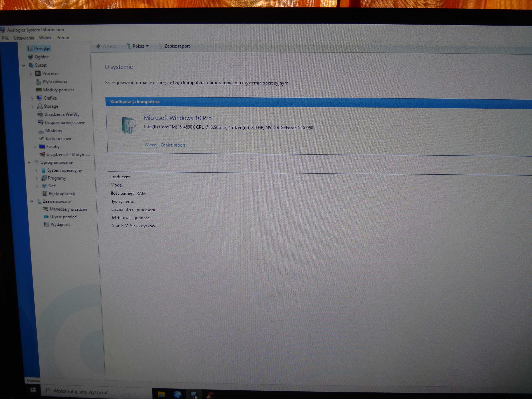Click Urządzenia wejściowe mouse icon
This screenshot has height=399, width=532.
click(x=41, y=122)
